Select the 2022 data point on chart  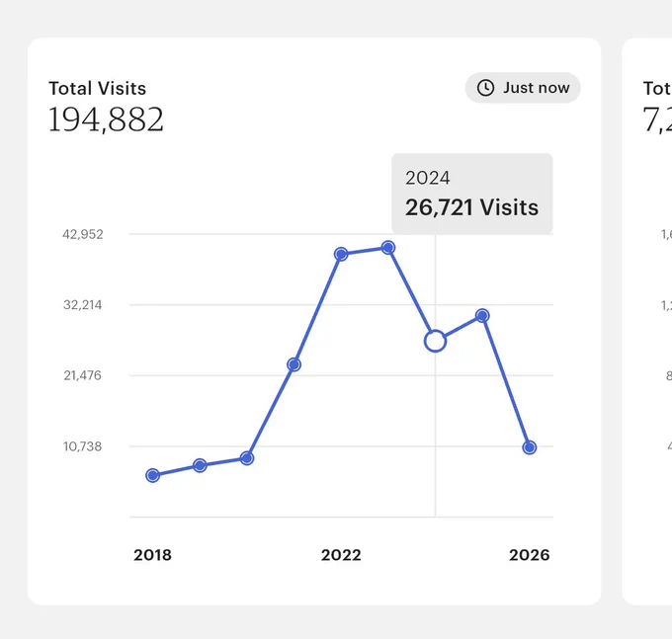(341, 255)
